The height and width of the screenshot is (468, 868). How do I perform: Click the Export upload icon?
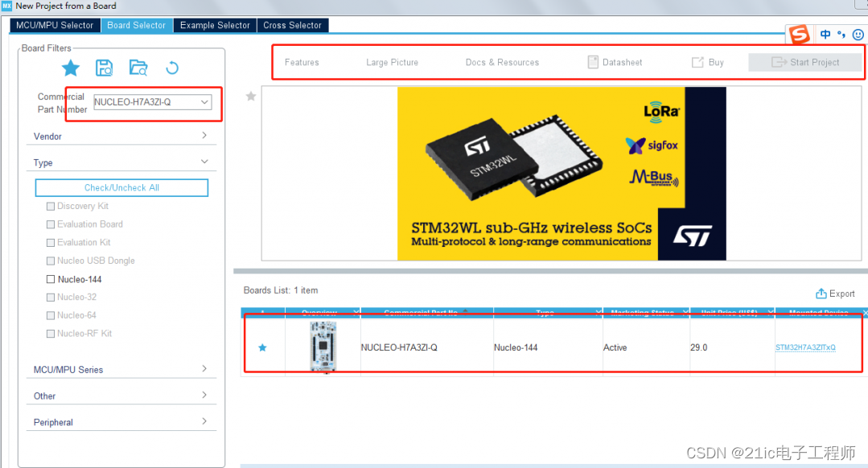pyautogui.click(x=821, y=294)
